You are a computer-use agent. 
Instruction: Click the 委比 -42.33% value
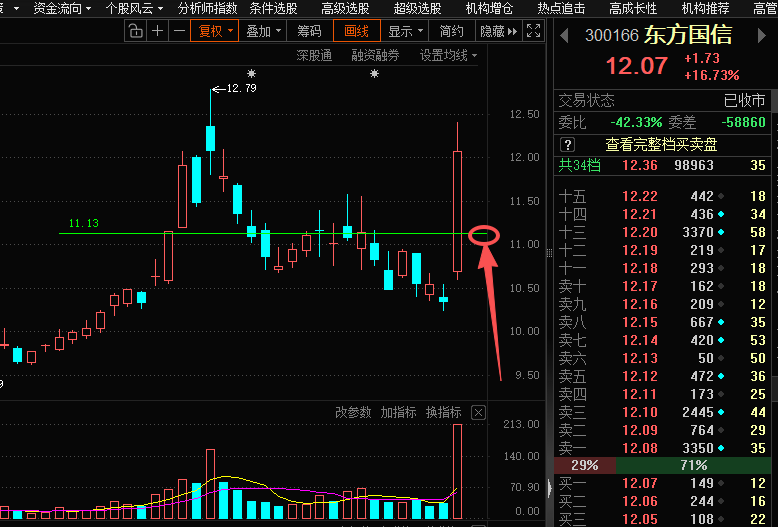pyautogui.click(x=636, y=122)
